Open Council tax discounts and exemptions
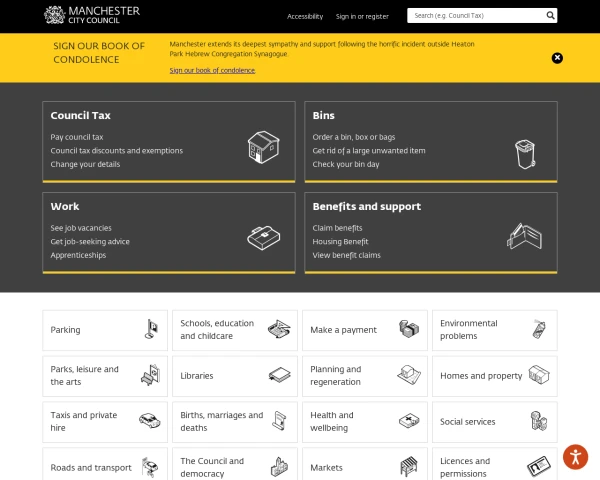The image size is (600, 480). (117, 151)
